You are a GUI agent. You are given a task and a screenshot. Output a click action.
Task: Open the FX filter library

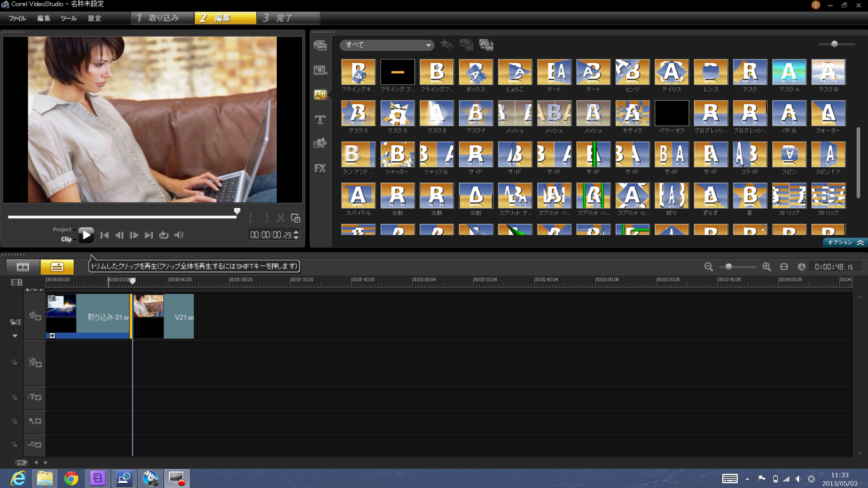[320, 168]
